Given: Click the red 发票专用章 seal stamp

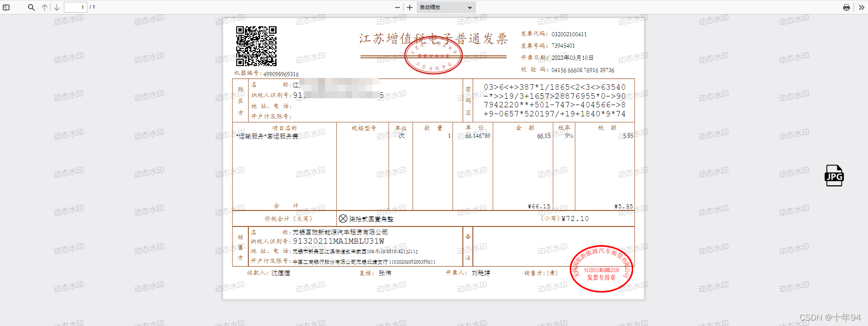Looking at the screenshot, I should pos(601,269).
